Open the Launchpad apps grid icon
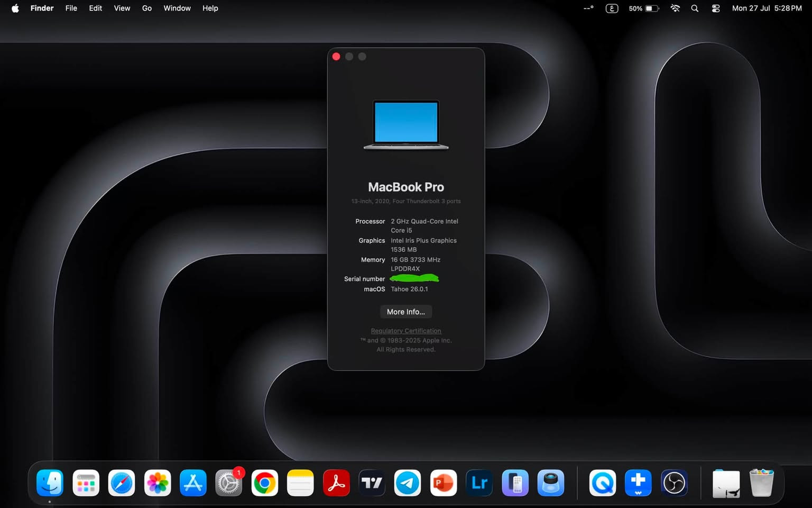812x508 pixels. tap(86, 483)
